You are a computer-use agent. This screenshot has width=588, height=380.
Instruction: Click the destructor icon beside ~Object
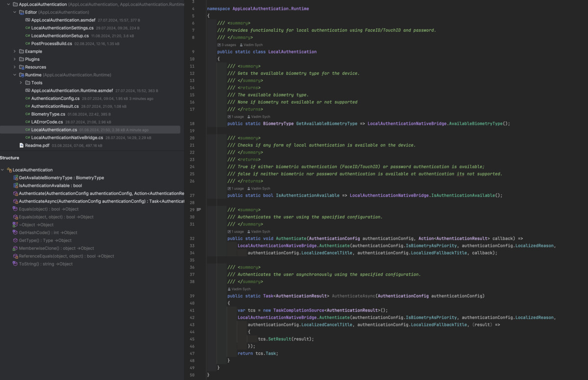(15, 225)
